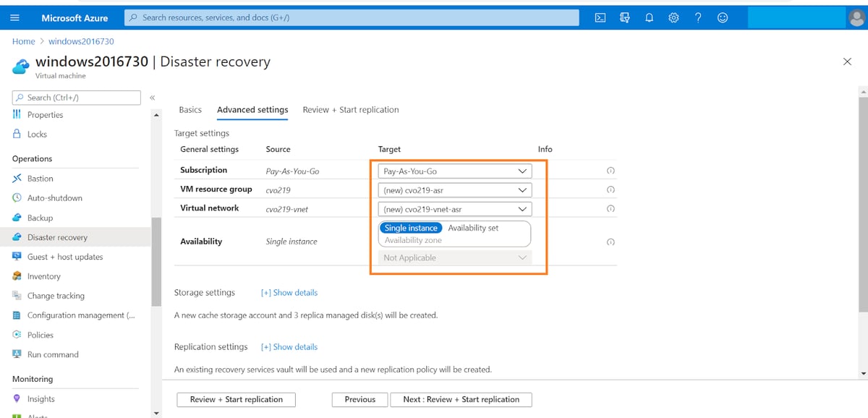The width and height of the screenshot is (868, 418).
Task: Open the cvo219-asr resource group dropdown
Action: point(454,189)
